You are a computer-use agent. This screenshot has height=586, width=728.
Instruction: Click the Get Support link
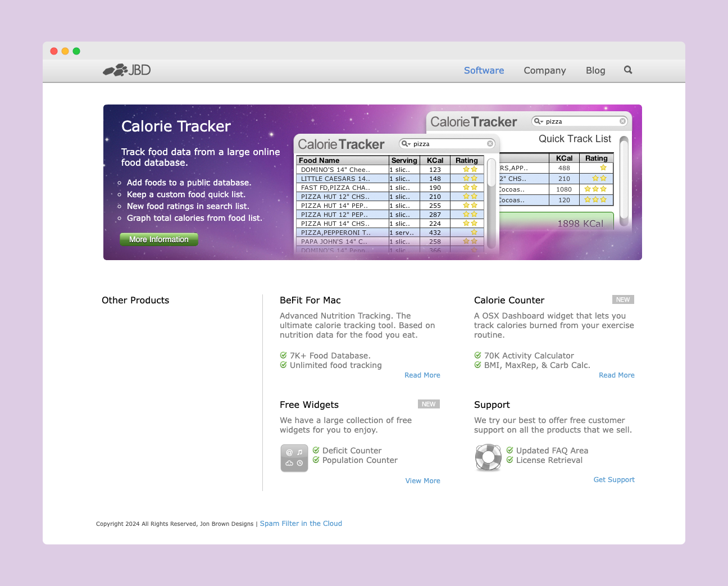point(613,480)
